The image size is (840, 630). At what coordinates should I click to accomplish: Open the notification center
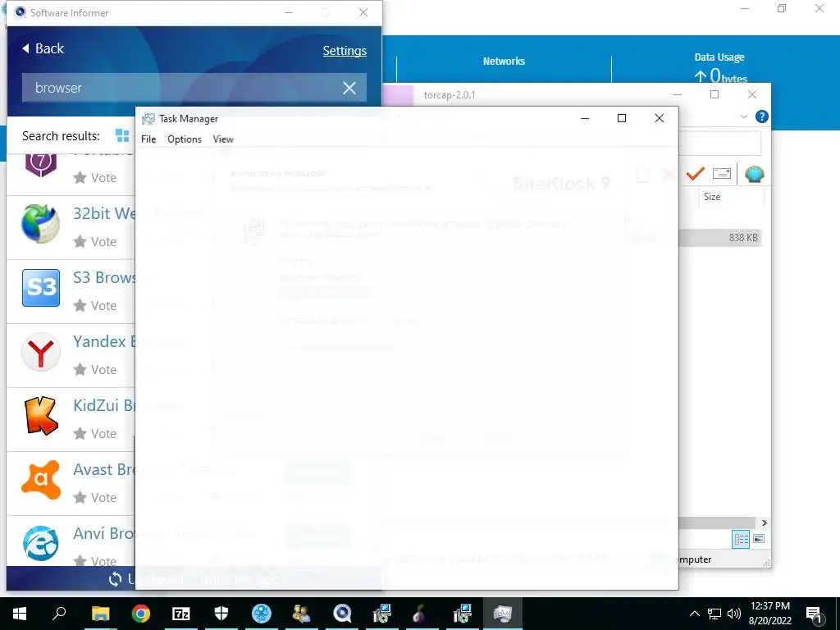(814, 614)
